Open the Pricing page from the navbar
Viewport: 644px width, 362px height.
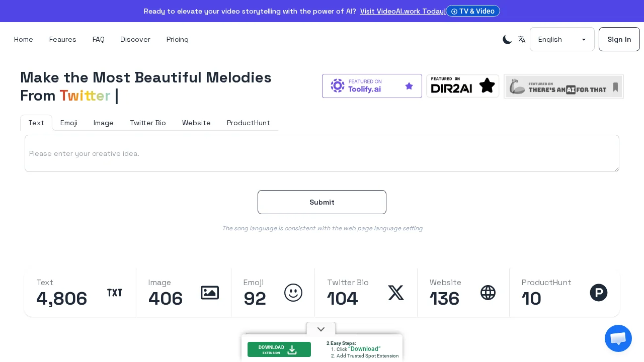178,39
